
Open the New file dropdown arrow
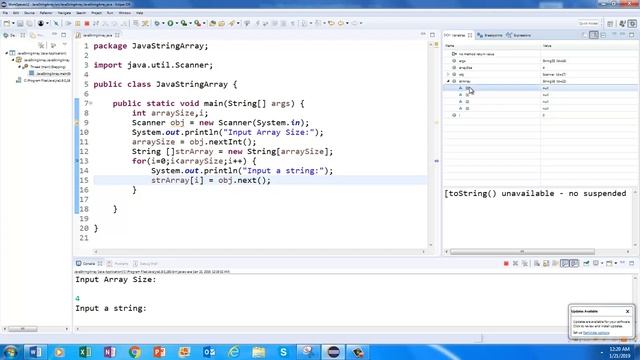[13, 23]
